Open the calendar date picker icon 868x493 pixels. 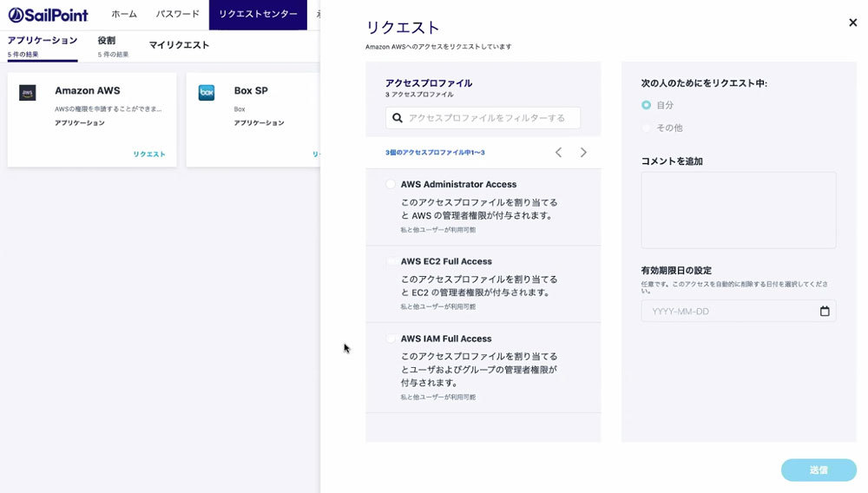pyautogui.click(x=824, y=311)
